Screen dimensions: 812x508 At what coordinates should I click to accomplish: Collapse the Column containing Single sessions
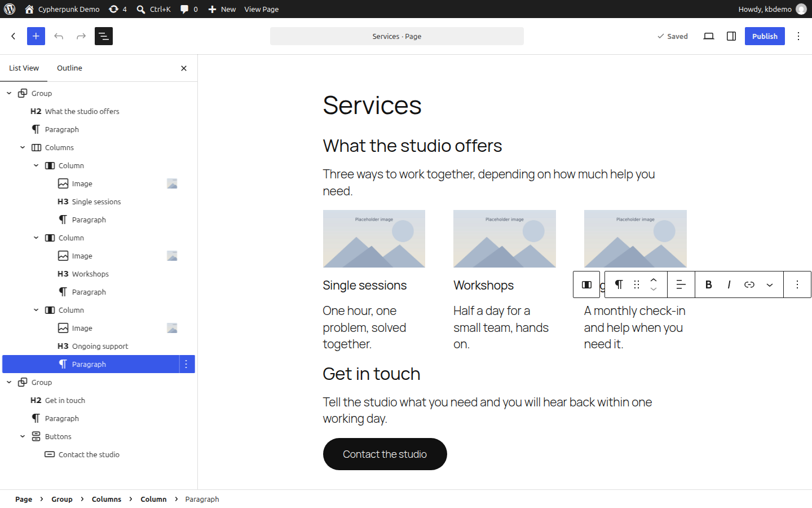[36, 165]
